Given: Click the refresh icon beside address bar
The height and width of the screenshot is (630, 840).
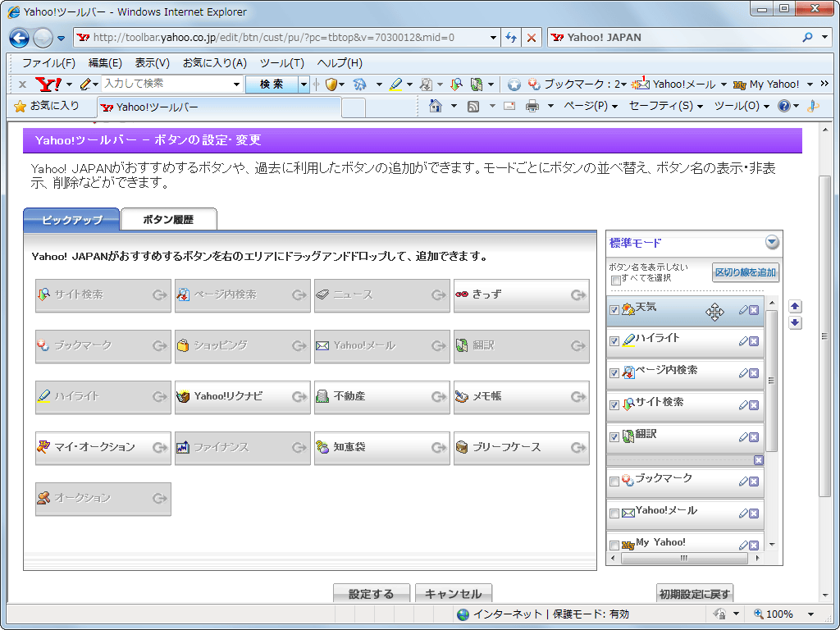Looking at the screenshot, I should [x=511, y=38].
